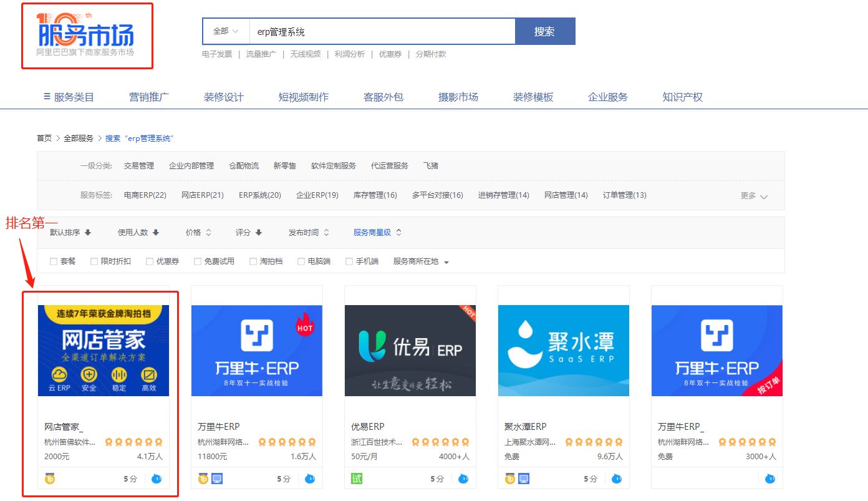The width and height of the screenshot is (868, 501).
Task: Enable the 免费试用 checkbox
Action: (x=198, y=261)
